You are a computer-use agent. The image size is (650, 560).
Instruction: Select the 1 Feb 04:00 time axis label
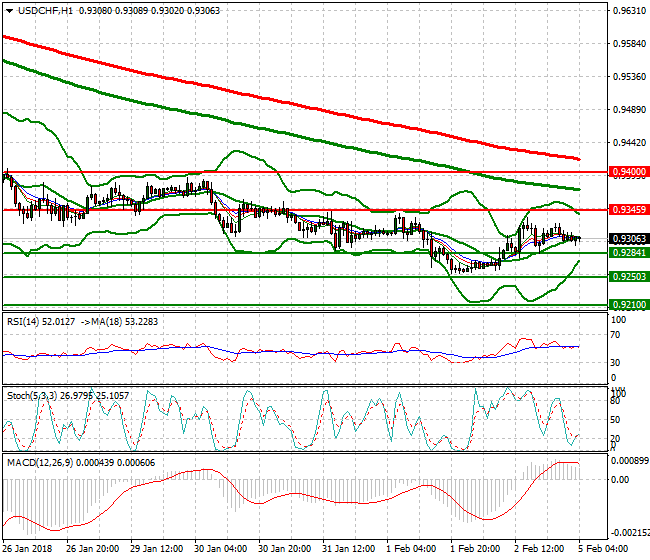[x=411, y=549]
